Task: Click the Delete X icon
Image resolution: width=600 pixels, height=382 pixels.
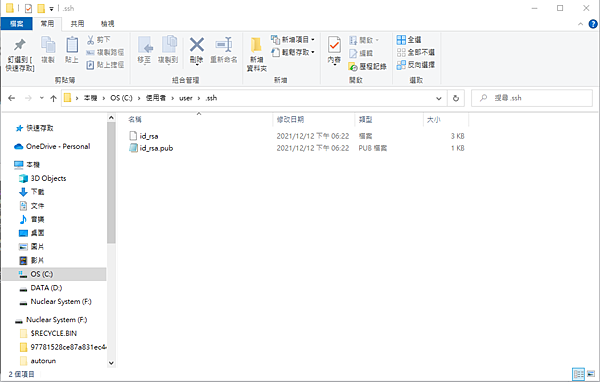Action: pos(197,45)
